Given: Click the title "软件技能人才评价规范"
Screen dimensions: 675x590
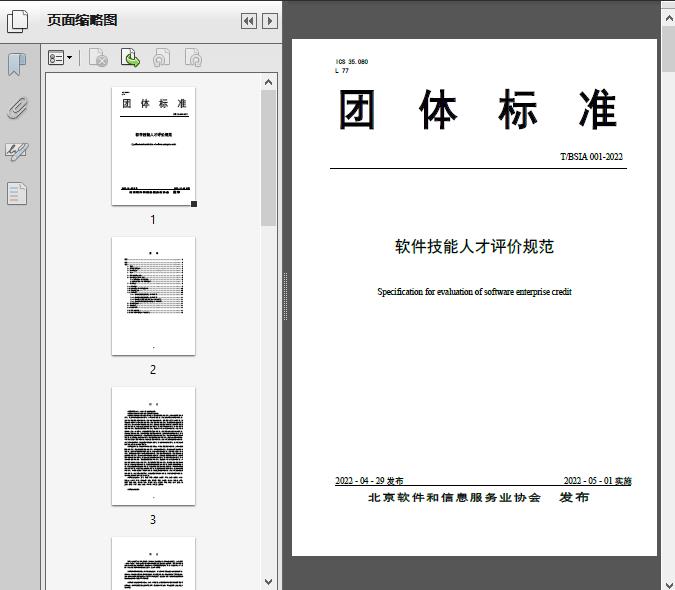Looking at the screenshot, I should (x=474, y=247).
